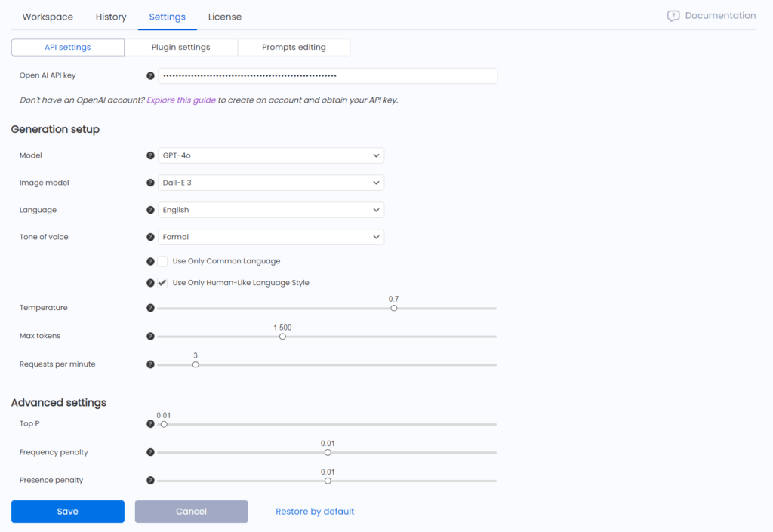Image resolution: width=773 pixels, height=532 pixels.
Task: Click the Max tokens label
Action: point(40,336)
